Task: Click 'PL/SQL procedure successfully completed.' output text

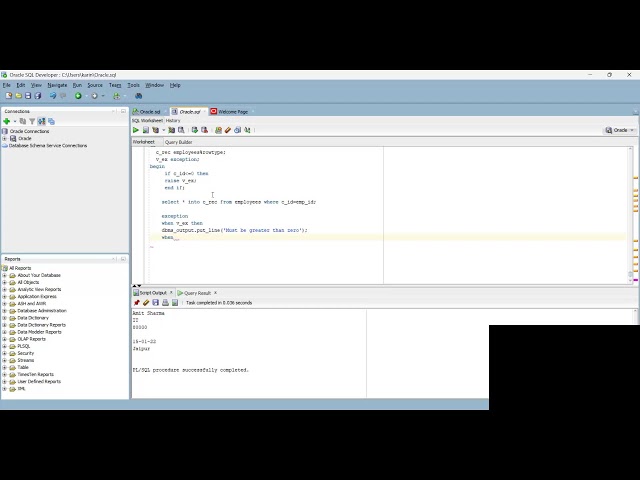Action: 191,370
